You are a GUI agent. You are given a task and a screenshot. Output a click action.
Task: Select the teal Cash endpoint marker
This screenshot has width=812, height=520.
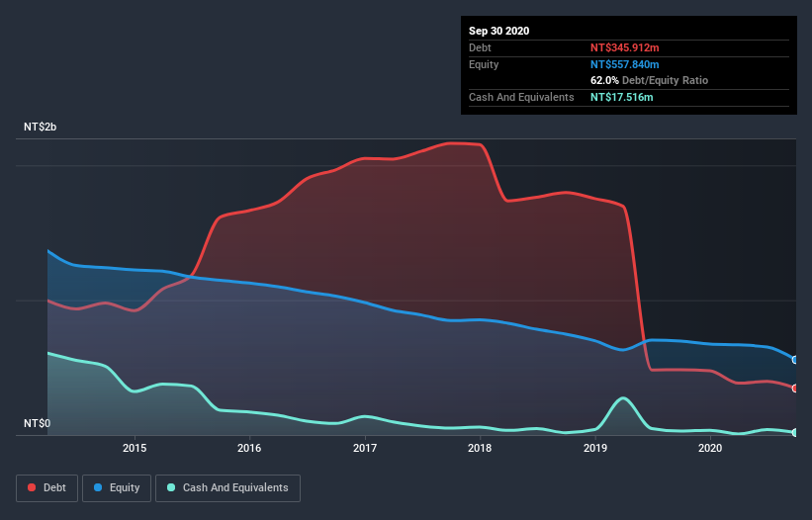pyautogui.click(x=795, y=433)
